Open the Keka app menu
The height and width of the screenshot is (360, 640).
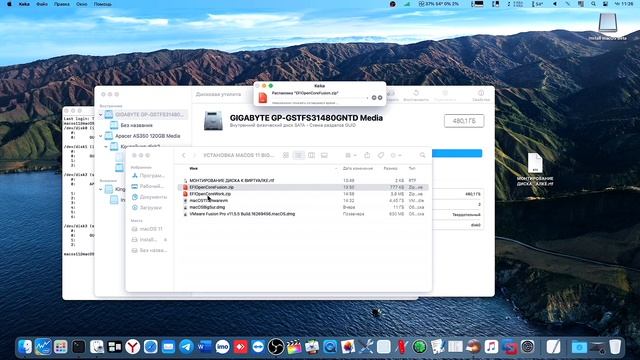coord(24,4)
